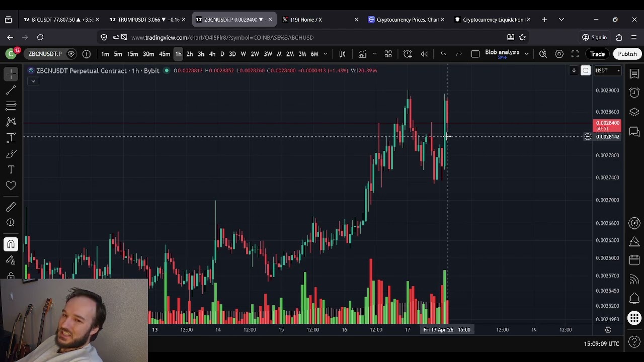This screenshot has height=362, width=644.
Task: Click downward arrow near price scale
Action: [x=574, y=70]
